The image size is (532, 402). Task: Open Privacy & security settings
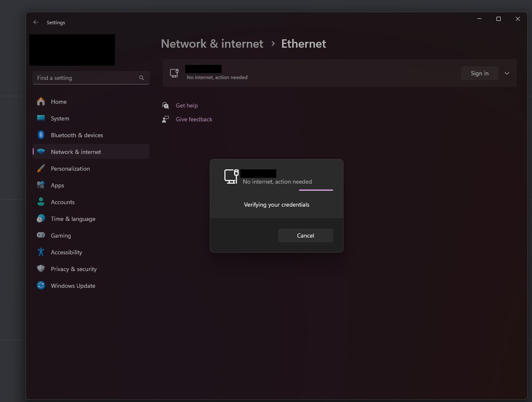[74, 269]
